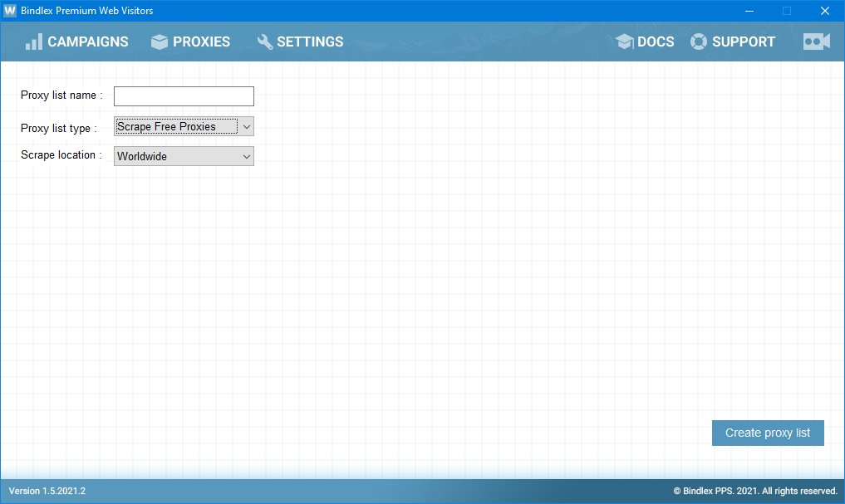Focus the Proxy list name text field
This screenshot has height=504, width=845.
tap(184, 96)
